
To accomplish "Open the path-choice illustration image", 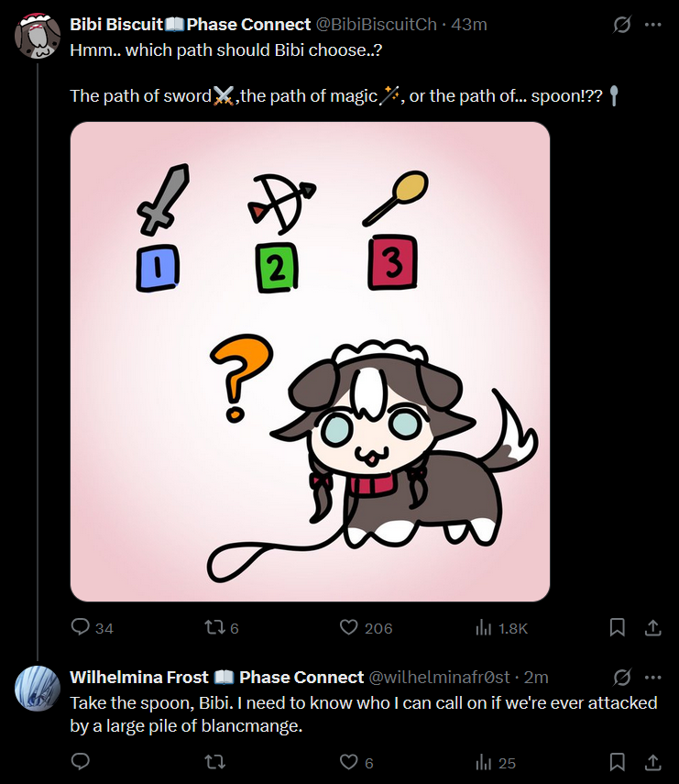I will [x=310, y=361].
